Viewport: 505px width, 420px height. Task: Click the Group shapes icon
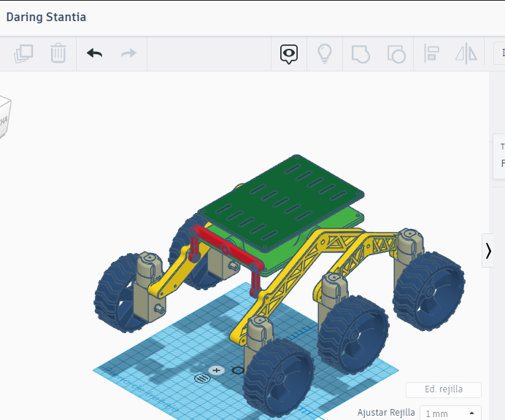tap(361, 53)
